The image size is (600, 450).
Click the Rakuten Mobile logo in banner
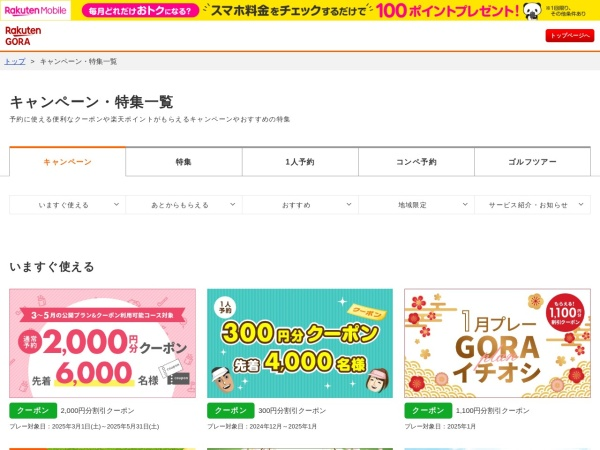(35, 10)
